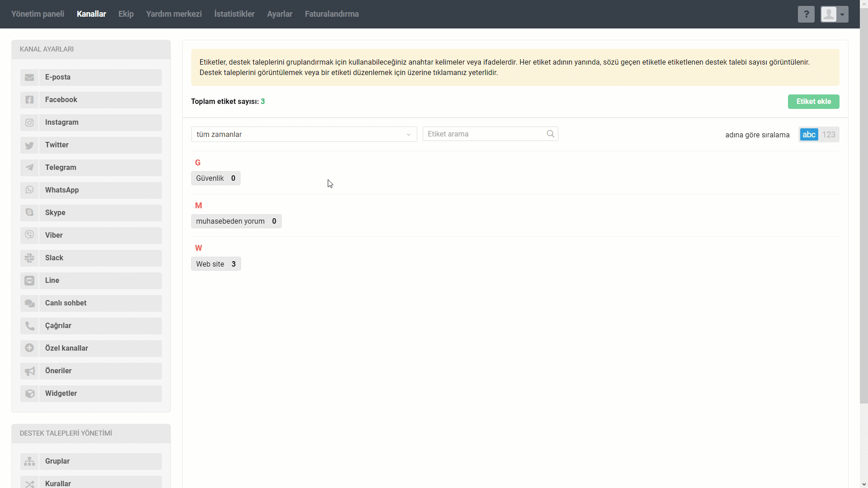Open the Twitter bird icon
Screen dimensions: 868x488
click(29, 145)
